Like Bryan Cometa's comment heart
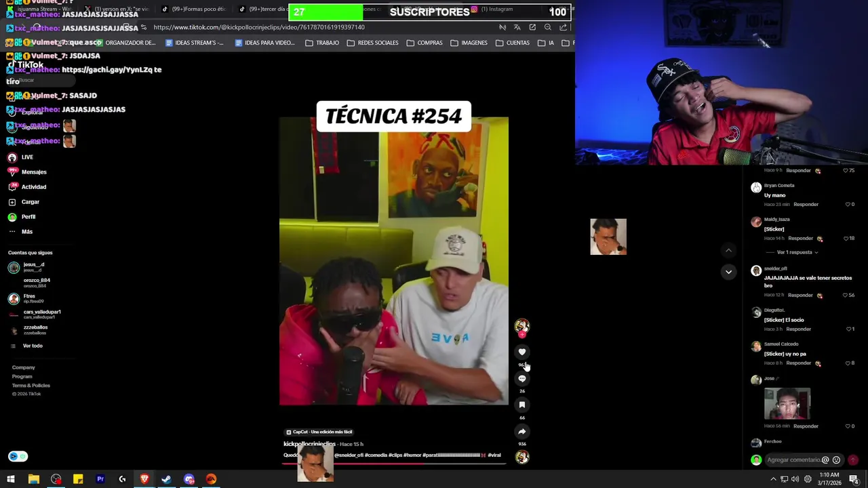 [x=848, y=204]
